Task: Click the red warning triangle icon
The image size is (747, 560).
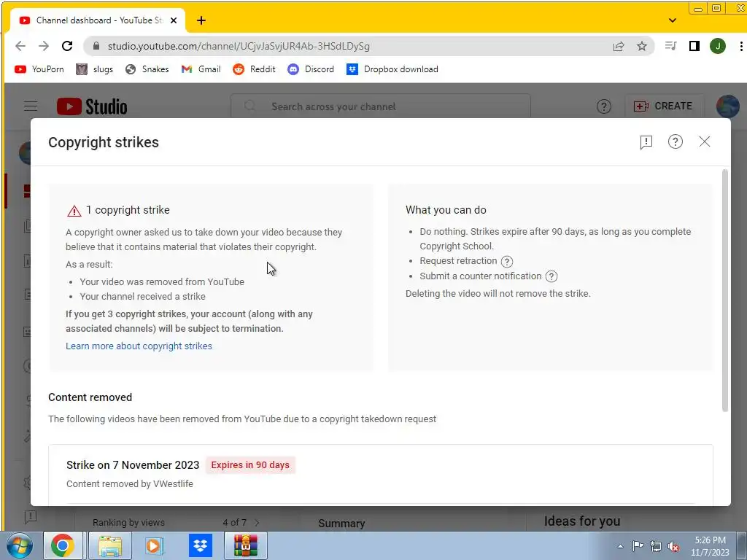Action: point(74,211)
